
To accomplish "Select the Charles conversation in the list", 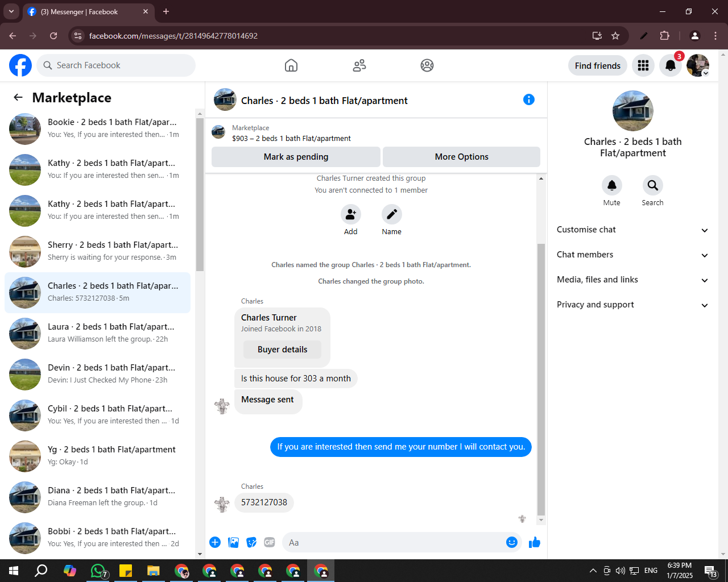I will tap(97, 292).
